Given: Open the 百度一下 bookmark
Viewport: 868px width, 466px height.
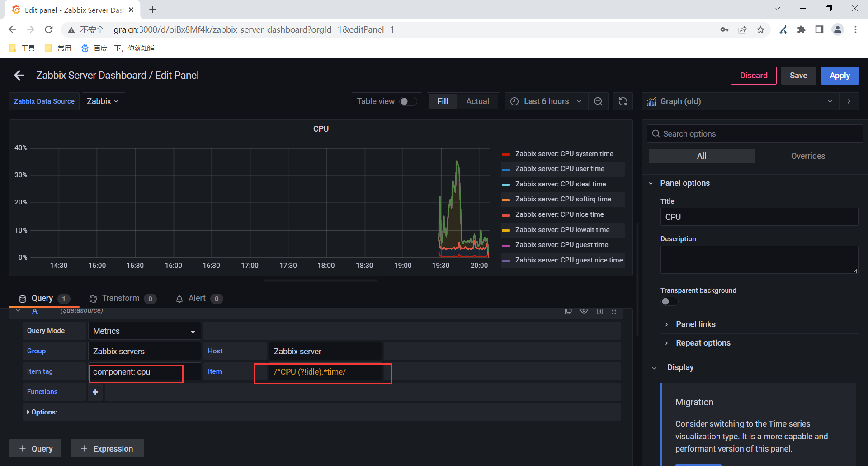Looking at the screenshot, I should point(118,48).
